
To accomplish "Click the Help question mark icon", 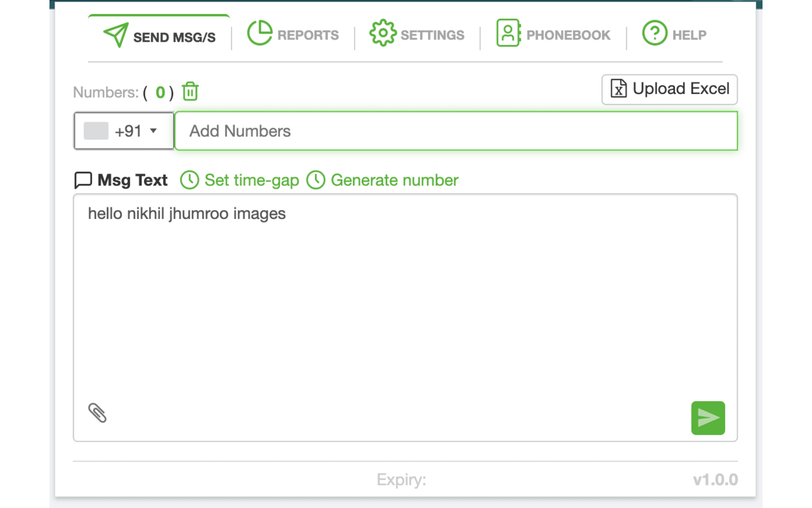I will 655,33.
